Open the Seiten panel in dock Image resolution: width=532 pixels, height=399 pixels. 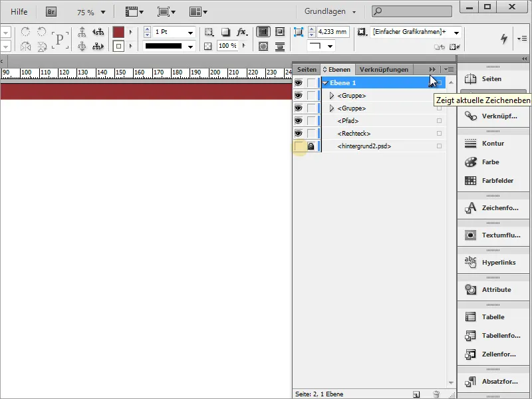coord(493,78)
